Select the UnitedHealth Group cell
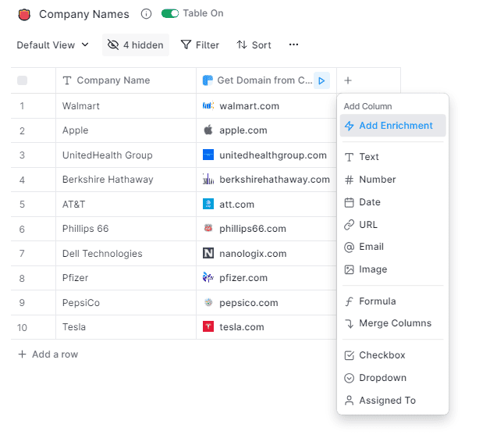 pos(126,155)
